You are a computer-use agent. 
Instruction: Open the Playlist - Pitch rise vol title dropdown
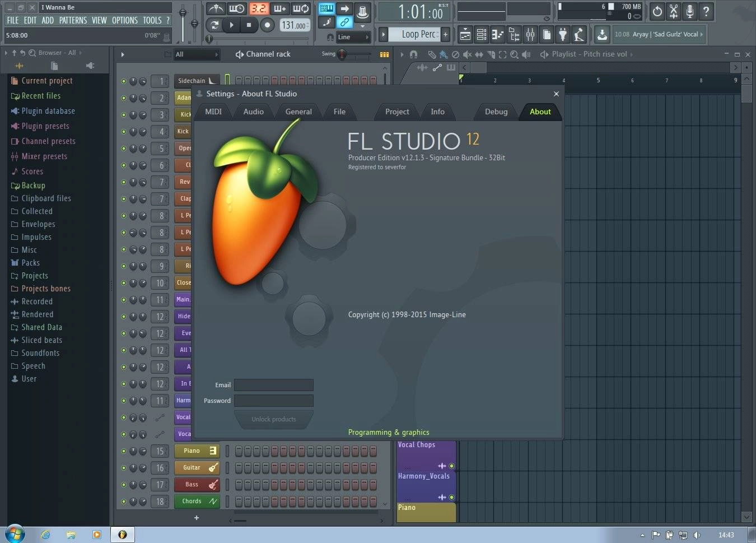point(589,54)
